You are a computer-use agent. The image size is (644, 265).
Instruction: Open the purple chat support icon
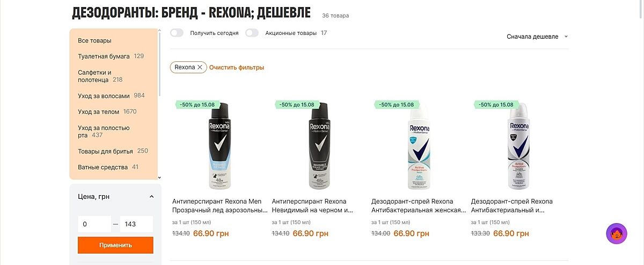tap(617, 233)
